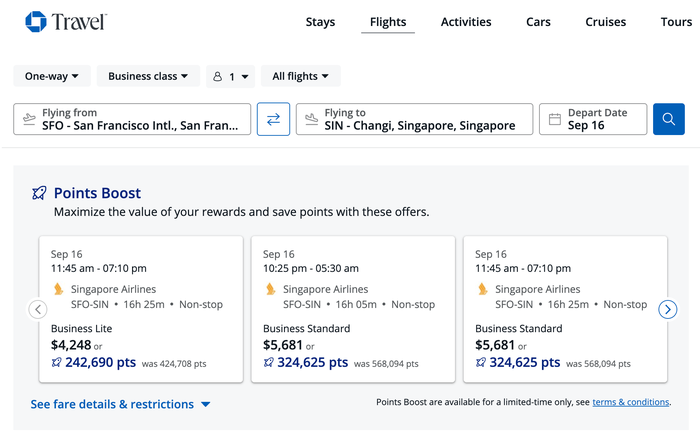The image size is (700, 434).
Task: Open the traveler count dropdown
Action: click(230, 76)
